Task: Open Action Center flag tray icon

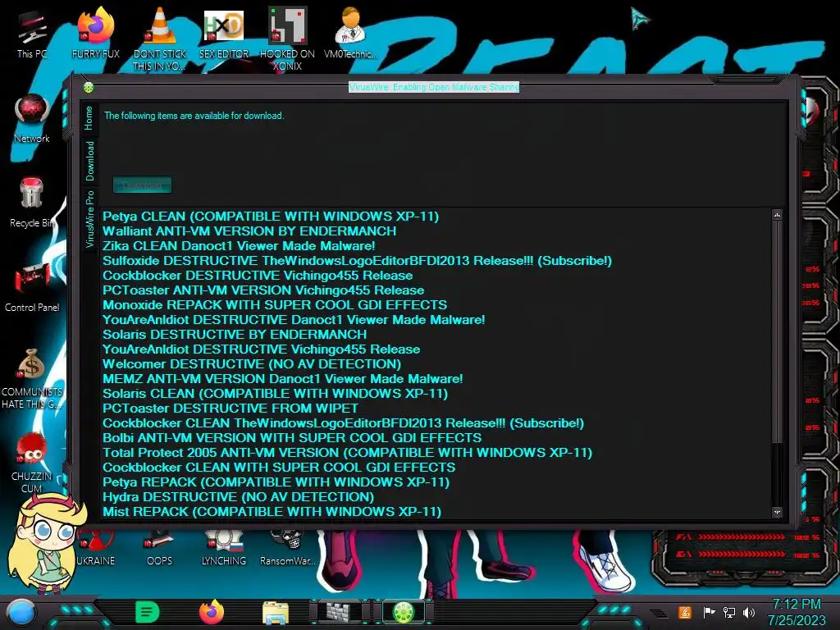Action: click(x=709, y=612)
